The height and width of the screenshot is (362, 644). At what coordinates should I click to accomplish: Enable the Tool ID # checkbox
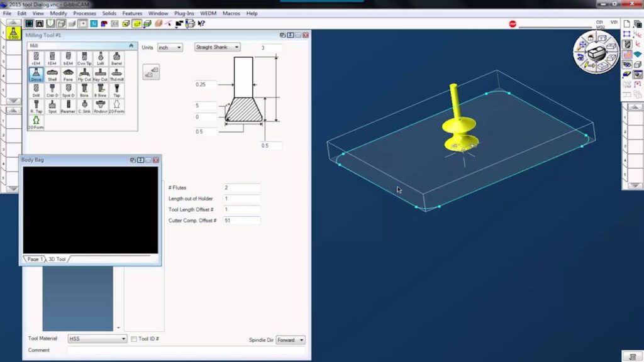coord(134,339)
